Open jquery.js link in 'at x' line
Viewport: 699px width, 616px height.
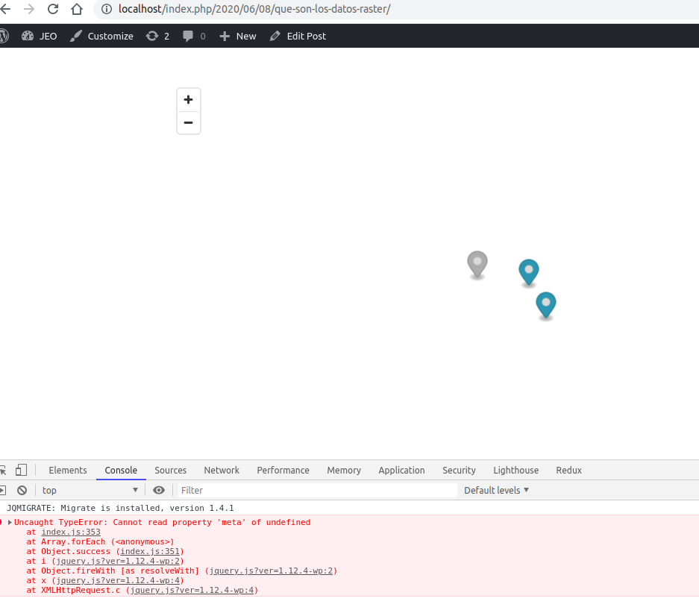pos(118,580)
